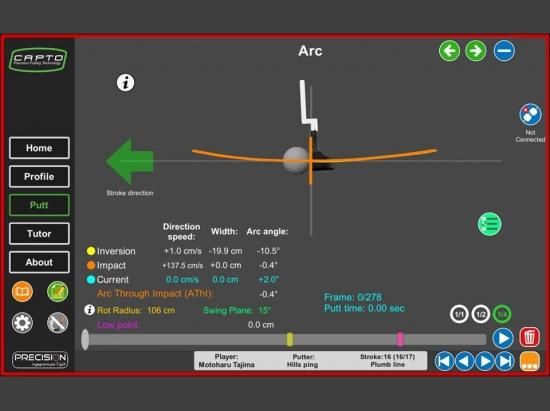Click the Profile button
The image size is (550, 411).
tap(39, 176)
